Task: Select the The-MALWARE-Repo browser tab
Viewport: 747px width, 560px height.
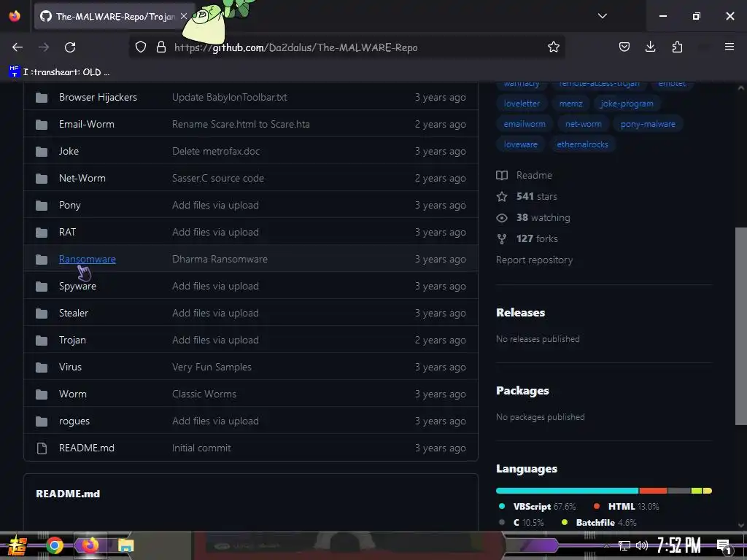Action: [115, 16]
